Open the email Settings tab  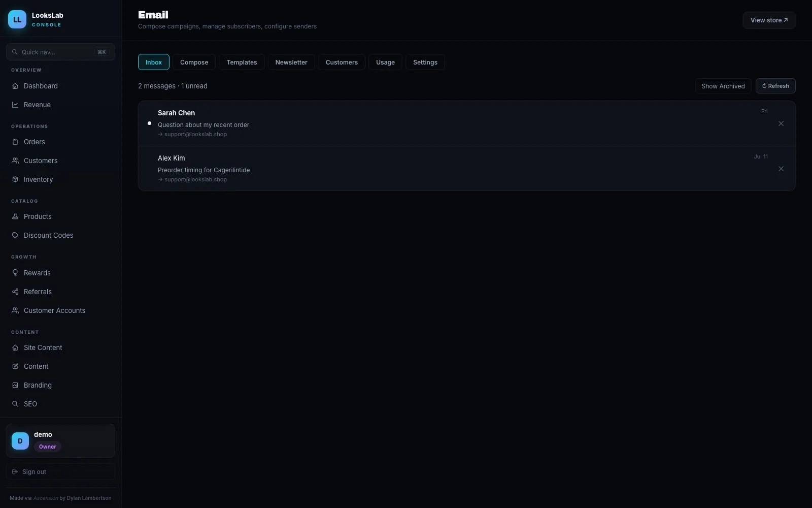coord(425,62)
